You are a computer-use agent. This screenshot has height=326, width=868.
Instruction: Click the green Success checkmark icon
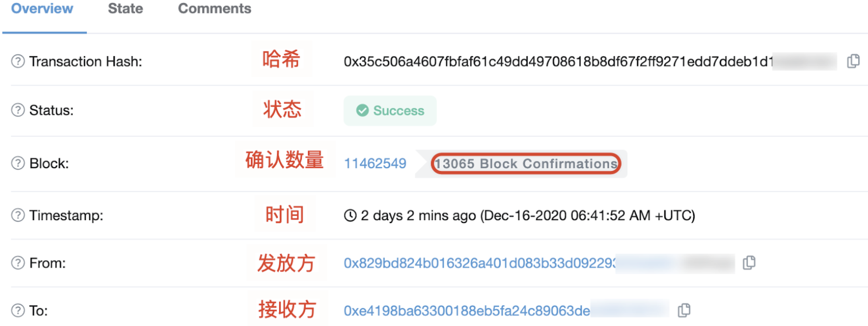coord(362,111)
